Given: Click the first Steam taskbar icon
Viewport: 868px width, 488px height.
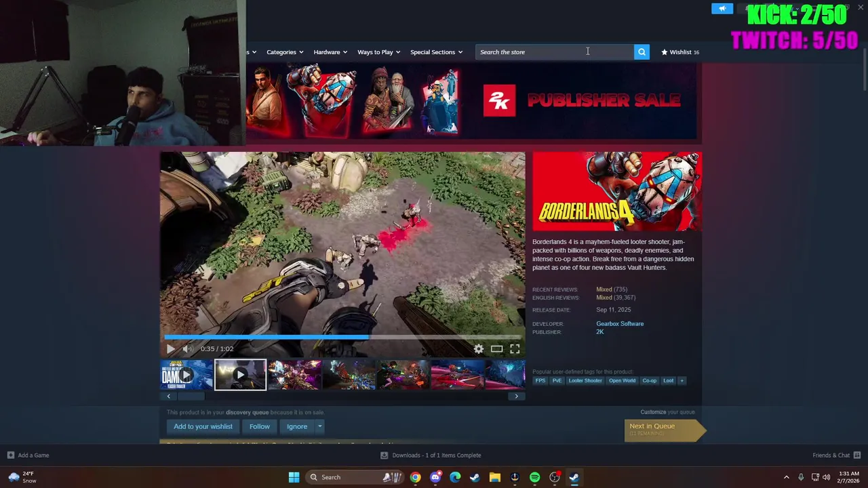Looking at the screenshot, I should pyautogui.click(x=475, y=477).
